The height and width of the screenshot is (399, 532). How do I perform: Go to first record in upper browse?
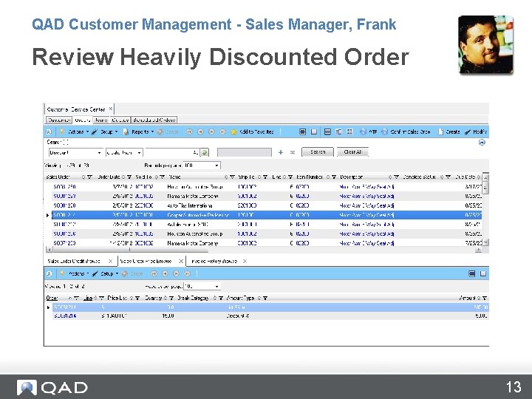tap(189, 132)
